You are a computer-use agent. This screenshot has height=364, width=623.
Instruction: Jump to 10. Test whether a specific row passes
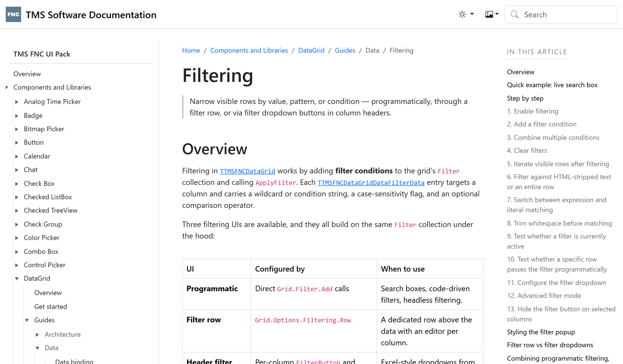click(x=557, y=264)
